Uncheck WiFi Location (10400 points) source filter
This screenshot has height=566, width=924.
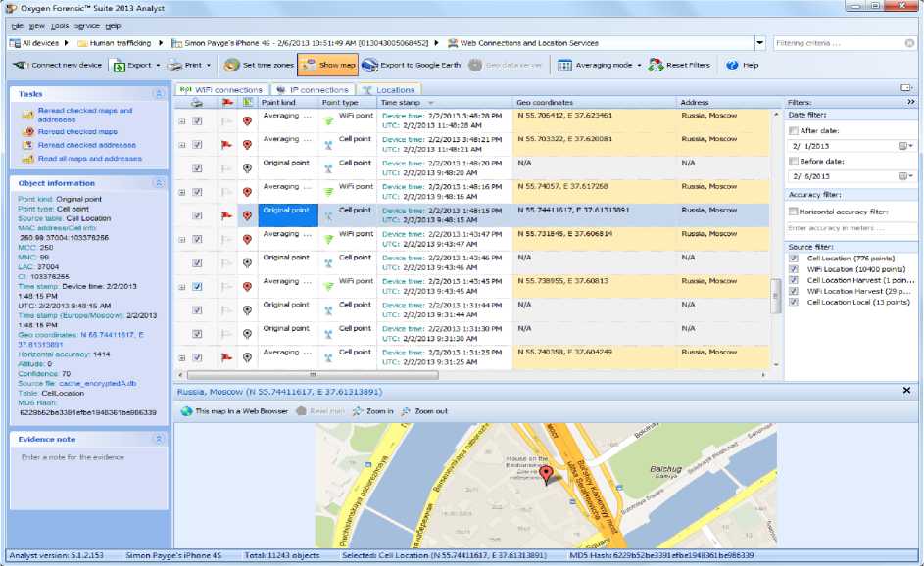[x=793, y=269]
